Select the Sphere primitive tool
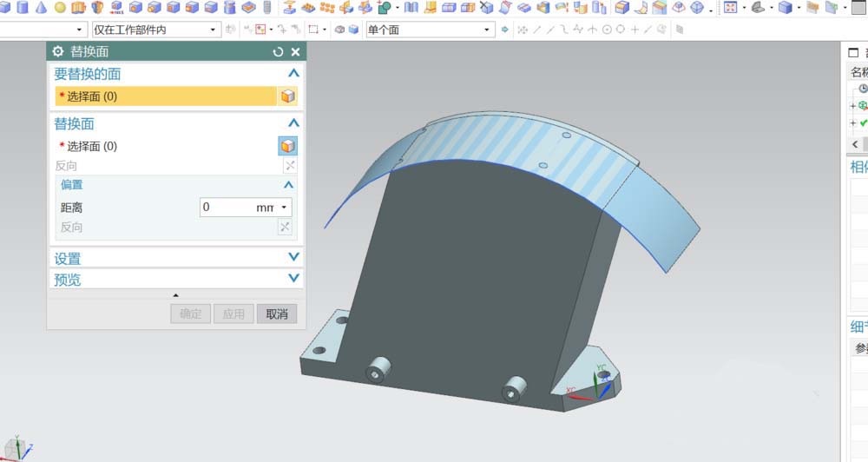Screen dimensions: 868x462 tap(60, 7)
